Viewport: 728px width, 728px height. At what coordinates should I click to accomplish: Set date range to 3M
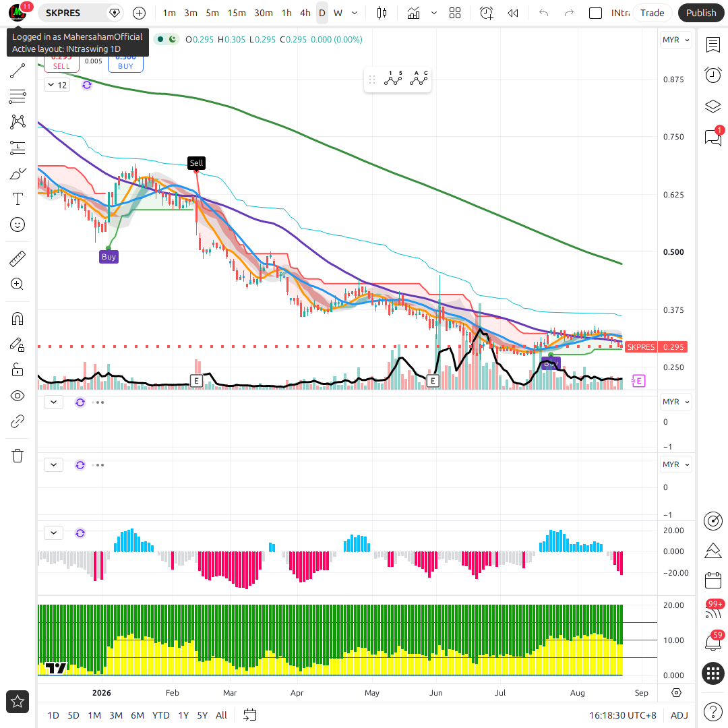pyautogui.click(x=116, y=715)
